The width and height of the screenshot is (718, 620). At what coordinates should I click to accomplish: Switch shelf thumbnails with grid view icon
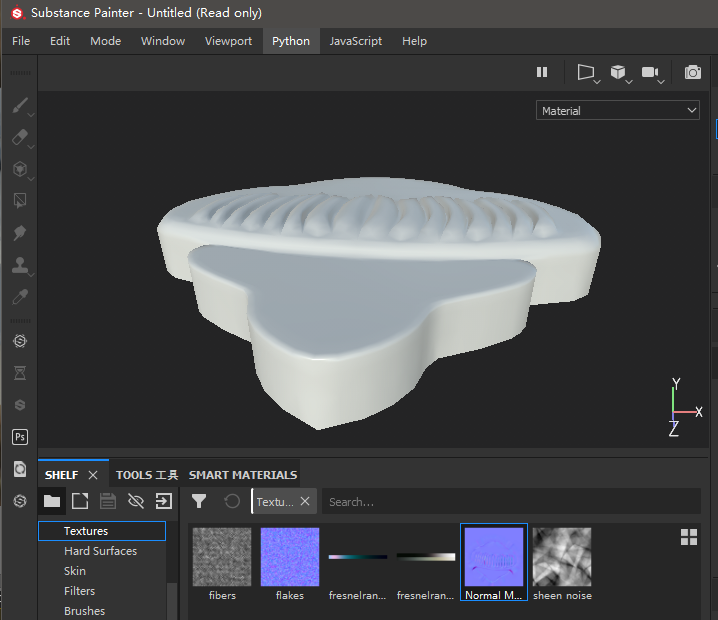689,537
